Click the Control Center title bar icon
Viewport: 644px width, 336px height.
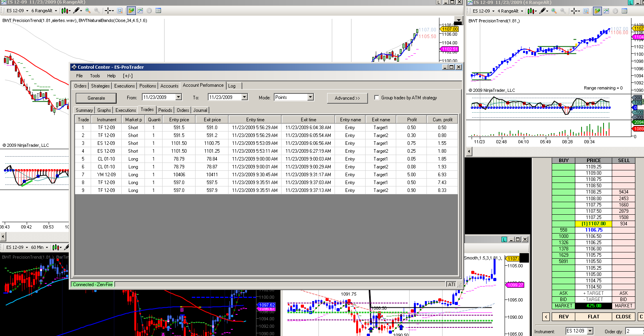[74, 67]
